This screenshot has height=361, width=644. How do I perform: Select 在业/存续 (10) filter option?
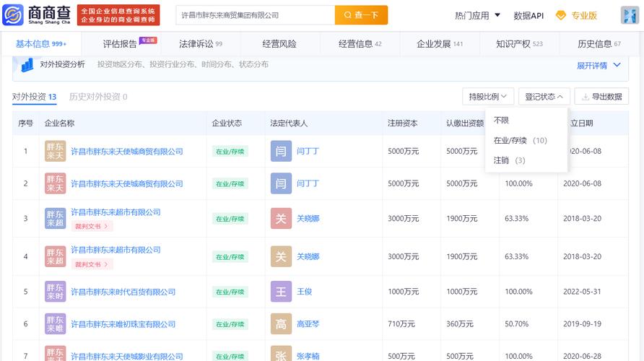coord(520,141)
